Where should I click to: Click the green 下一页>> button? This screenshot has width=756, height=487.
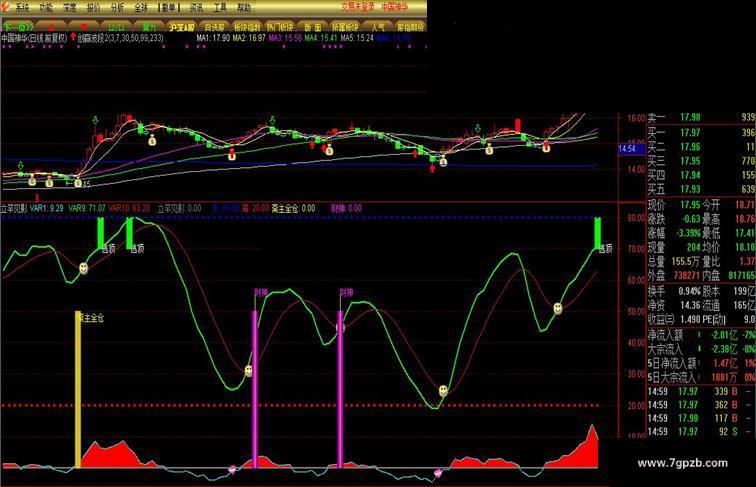pyautogui.click(x=17, y=27)
